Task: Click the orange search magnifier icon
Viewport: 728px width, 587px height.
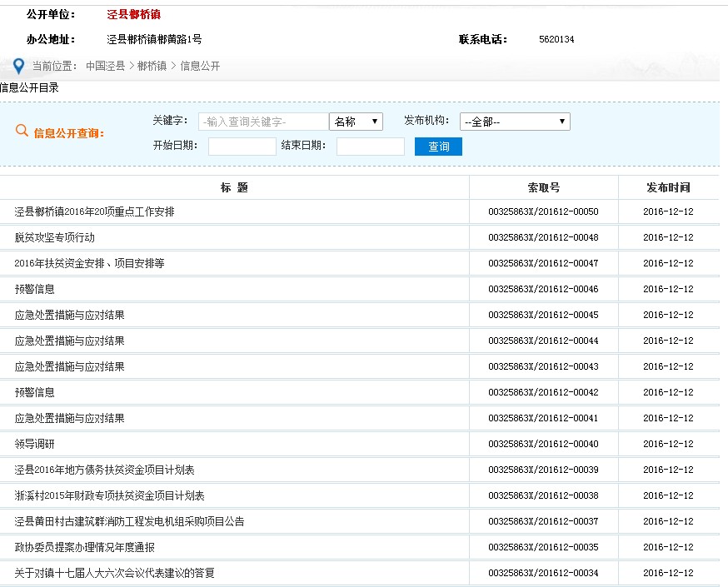Action: pos(22,131)
